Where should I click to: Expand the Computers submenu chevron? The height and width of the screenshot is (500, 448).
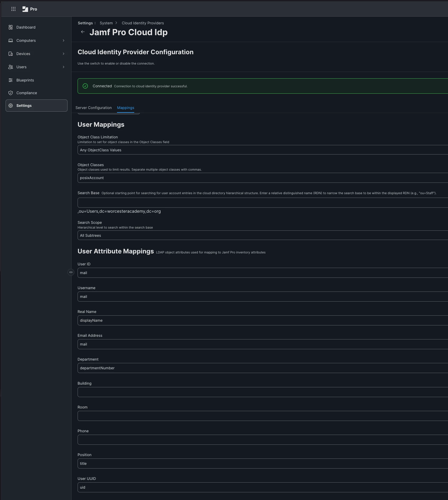tap(64, 40)
